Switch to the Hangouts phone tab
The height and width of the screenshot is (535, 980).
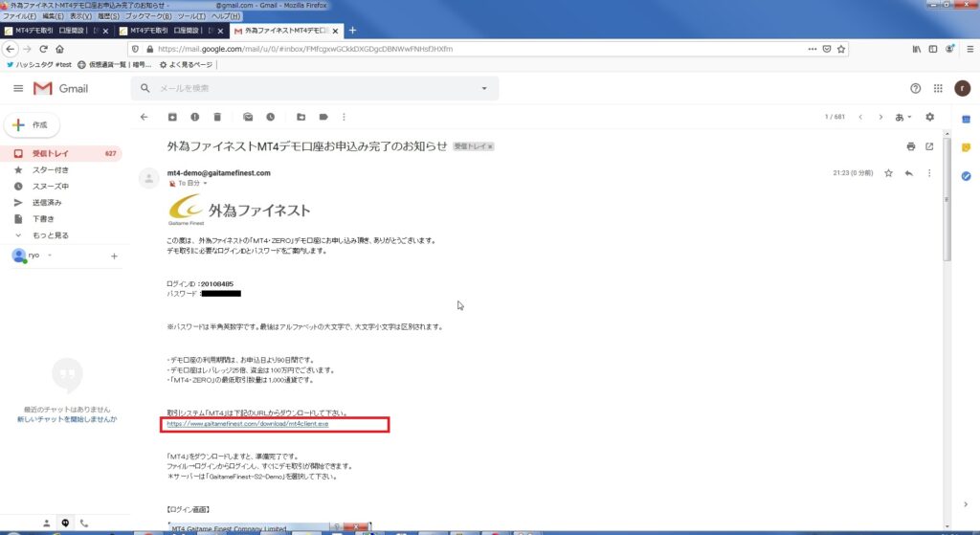(84, 524)
